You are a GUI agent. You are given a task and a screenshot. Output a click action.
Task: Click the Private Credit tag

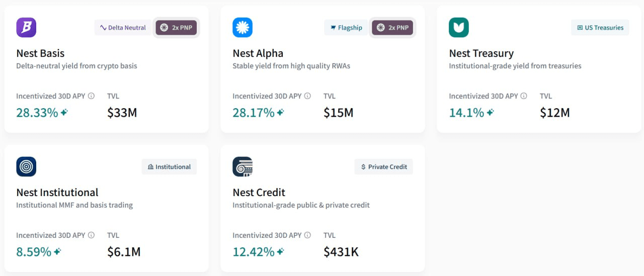(x=384, y=167)
